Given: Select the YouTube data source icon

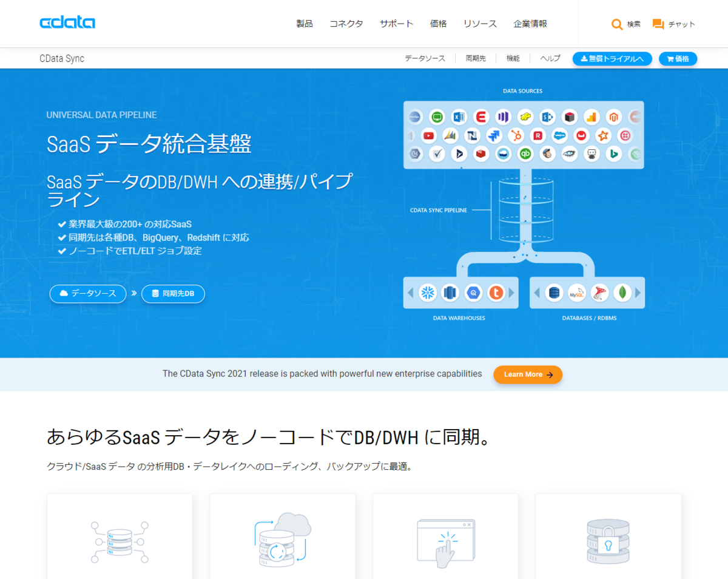Looking at the screenshot, I should tap(429, 135).
